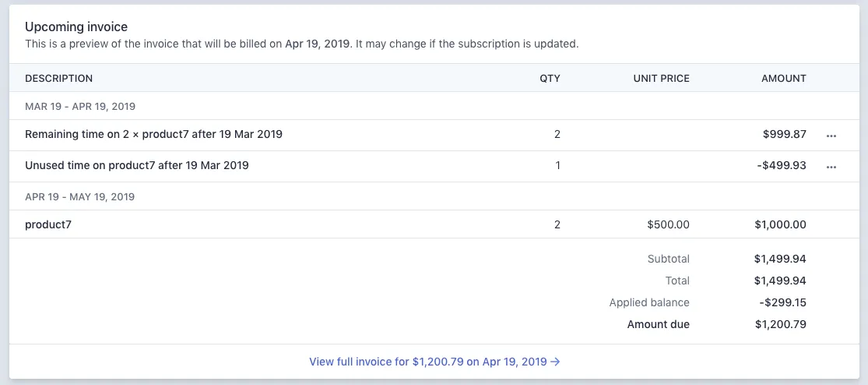The height and width of the screenshot is (385, 868).
Task: Select Unused time on product7 line item
Action: [137, 165]
